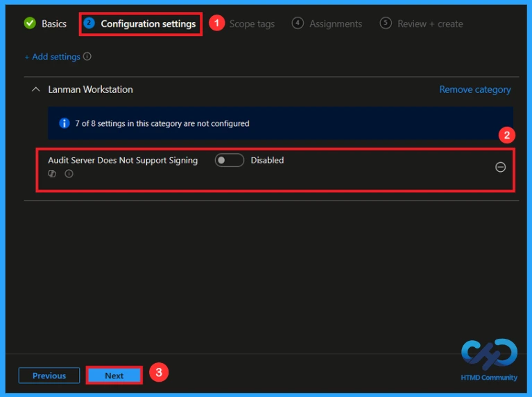Click the Audit Server Does Not Support Signing label
Image resolution: width=532 pixels, height=397 pixels.
tap(123, 160)
